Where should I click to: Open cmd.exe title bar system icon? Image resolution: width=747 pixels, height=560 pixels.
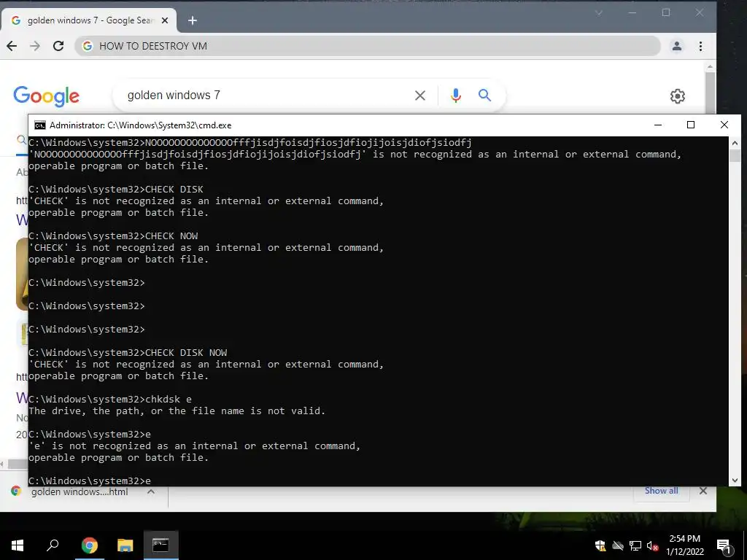point(40,125)
